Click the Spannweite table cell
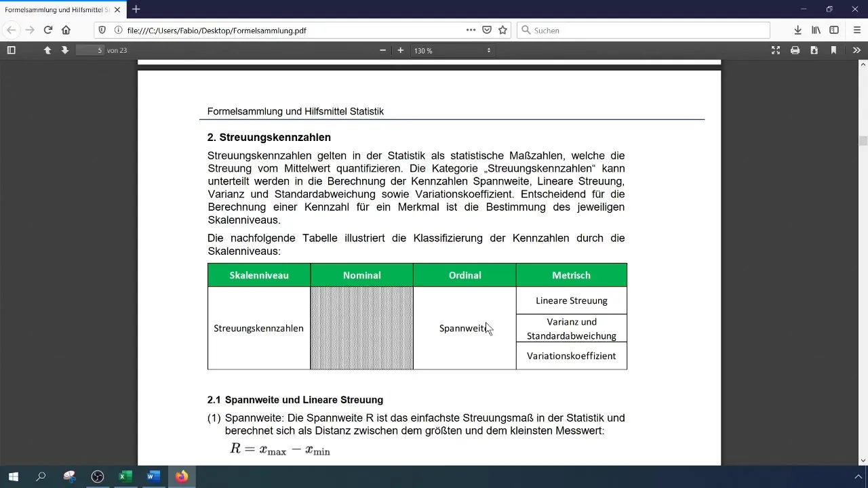The height and width of the screenshot is (488, 868). pos(465,328)
